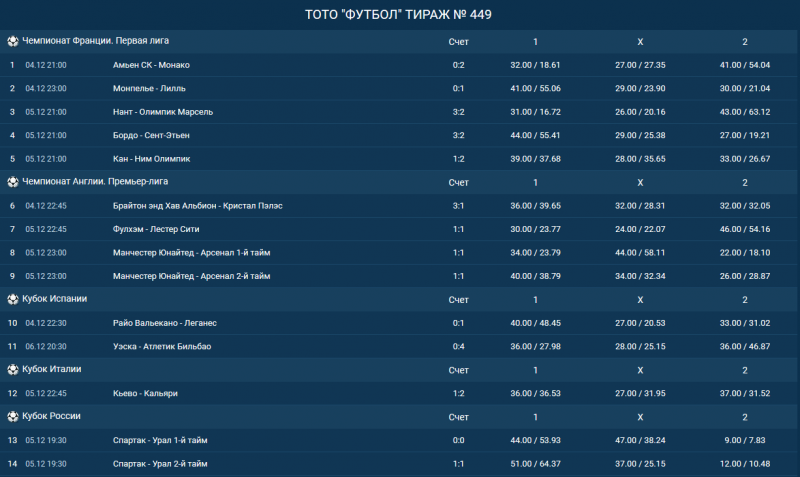Select Манчестер Юнайтед - Арсенал 2-й тайм
Image resolution: width=800 pixels, height=477 pixels.
click(191, 277)
